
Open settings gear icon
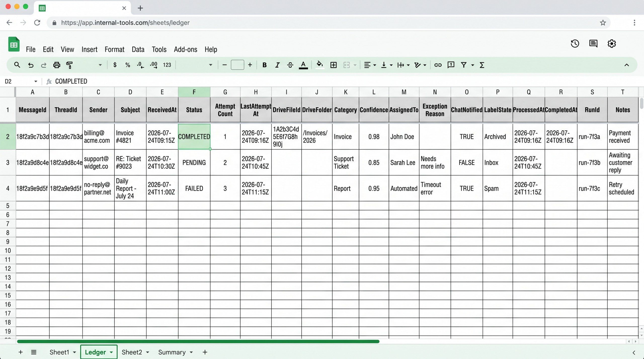(612, 44)
